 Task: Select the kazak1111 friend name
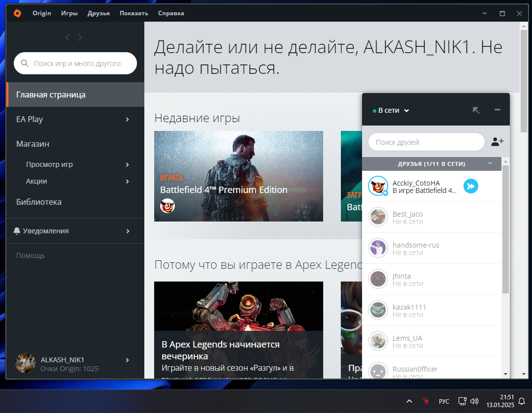409,307
